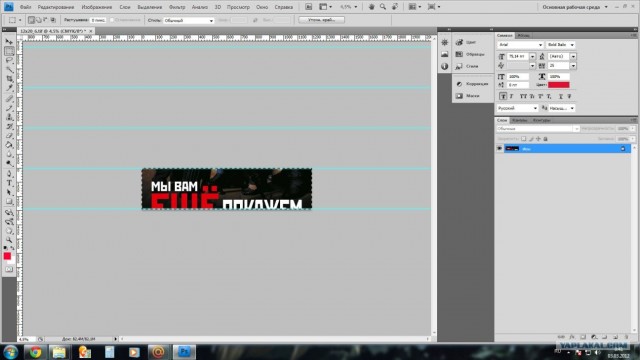Image resolution: width=640 pixels, height=360 pixels.
Task: Launch Bridge from the application bar
Action: tap(309, 7)
